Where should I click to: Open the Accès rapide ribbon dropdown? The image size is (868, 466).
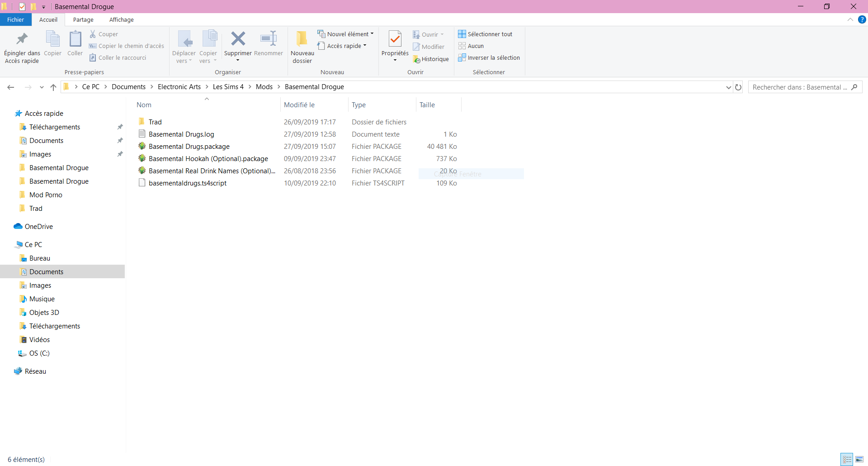coord(342,46)
